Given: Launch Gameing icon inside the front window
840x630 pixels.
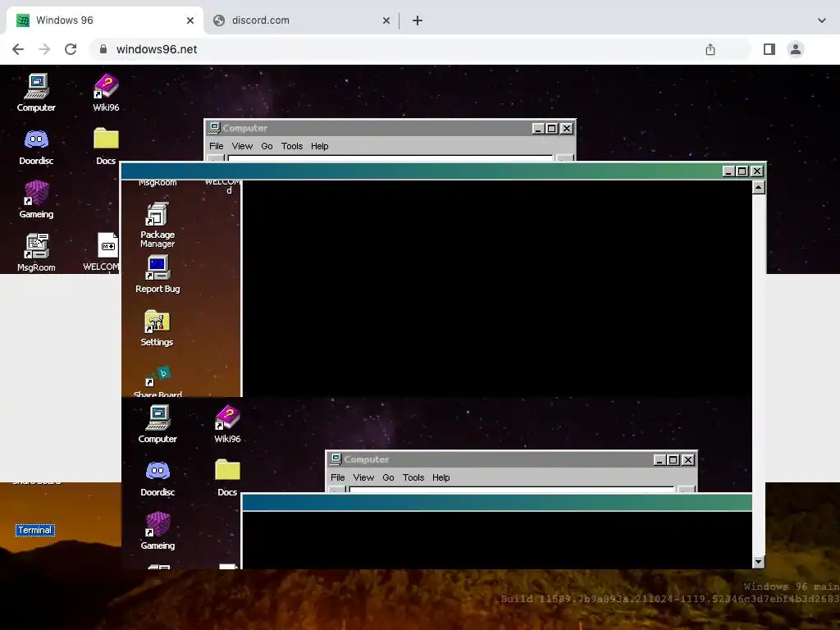Looking at the screenshot, I should pos(157,531).
